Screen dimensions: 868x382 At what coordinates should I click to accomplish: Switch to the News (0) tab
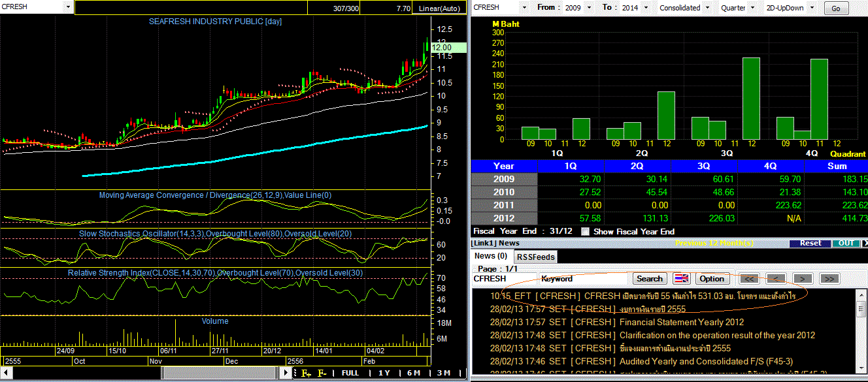pos(491,256)
